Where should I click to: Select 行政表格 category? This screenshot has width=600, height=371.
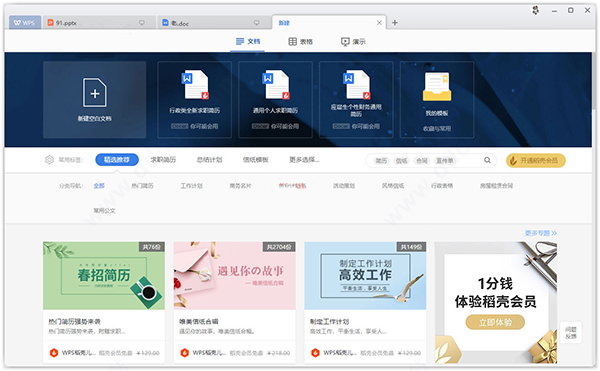point(442,186)
